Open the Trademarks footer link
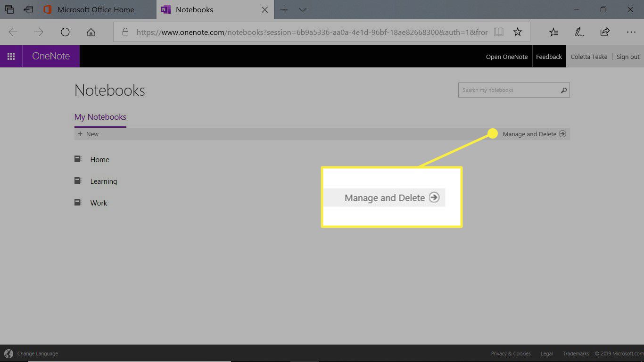The height and width of the screenshot is (362, 644). click(576, 354)
